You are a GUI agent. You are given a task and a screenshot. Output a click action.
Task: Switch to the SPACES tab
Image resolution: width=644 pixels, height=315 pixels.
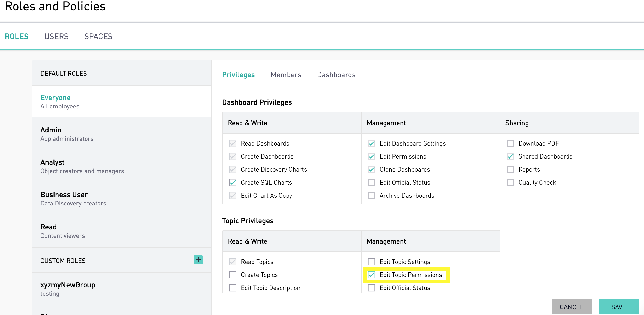[x=98, y=37]
